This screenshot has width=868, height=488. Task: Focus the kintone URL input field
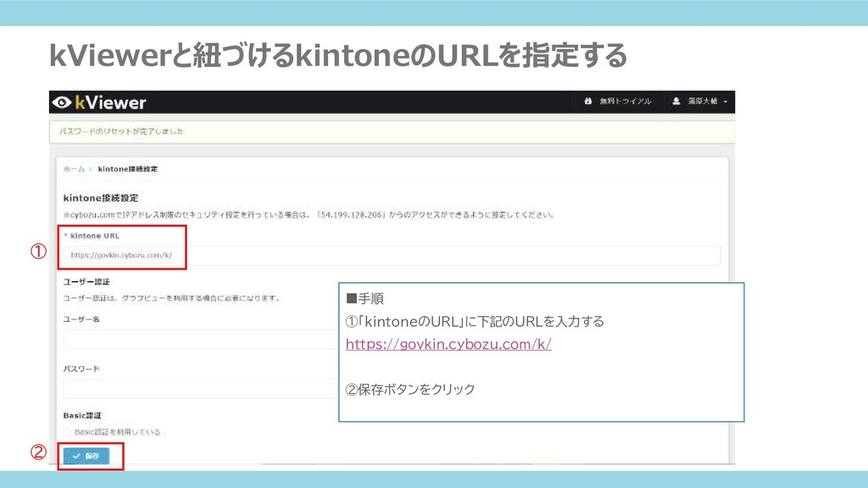click(392, 255)
